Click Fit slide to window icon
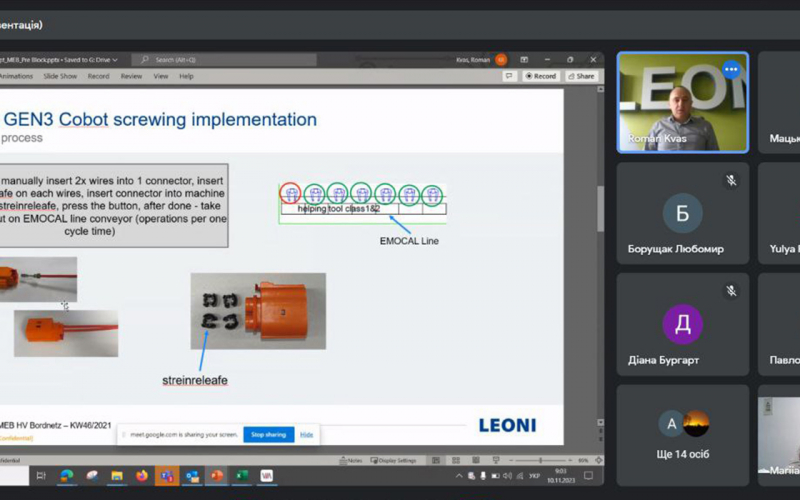Screen dimensions: 800x500 pos(598,460)
